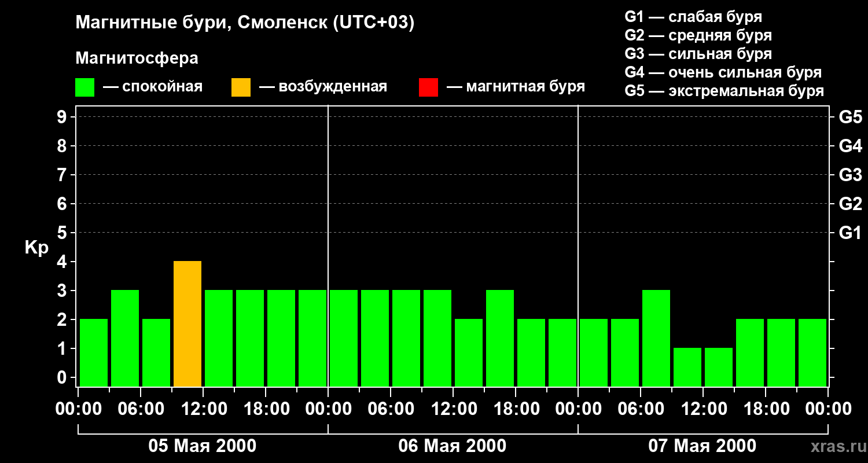This screenshot has height=463, width=868.
Task: Click the '06:00' time label under 07 Мая
Action: coord(641,409)
